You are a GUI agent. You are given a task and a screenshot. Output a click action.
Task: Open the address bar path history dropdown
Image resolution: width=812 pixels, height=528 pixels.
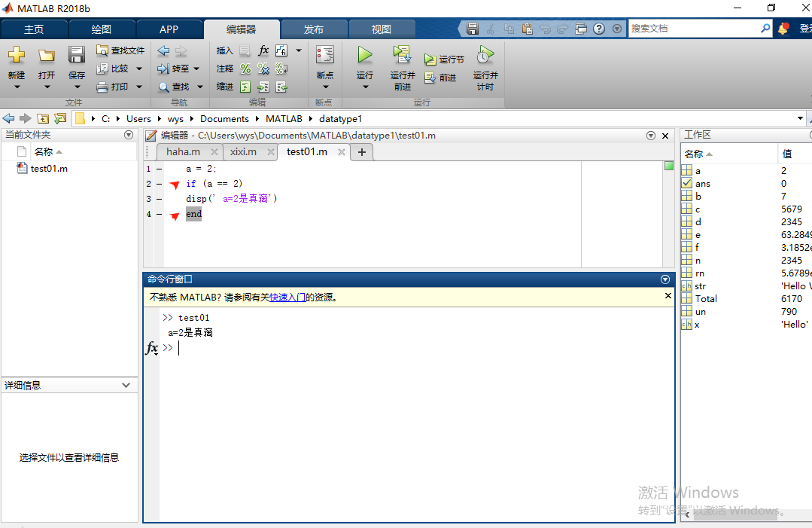tap(800, 119)
